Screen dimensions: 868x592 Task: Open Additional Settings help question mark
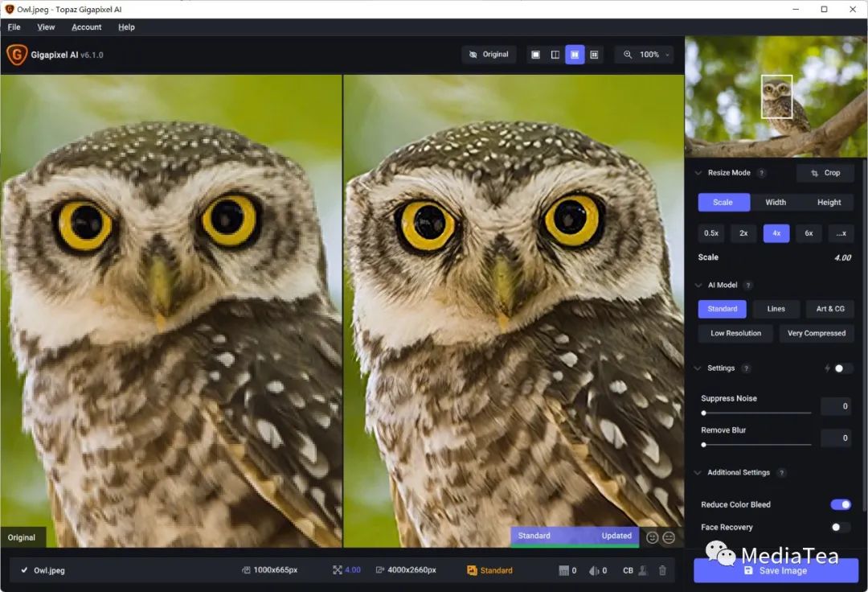coord(781,472)
